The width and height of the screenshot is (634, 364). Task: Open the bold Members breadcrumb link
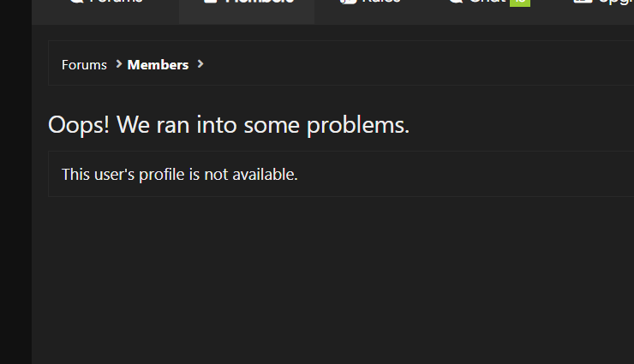[x=158, y=64]
